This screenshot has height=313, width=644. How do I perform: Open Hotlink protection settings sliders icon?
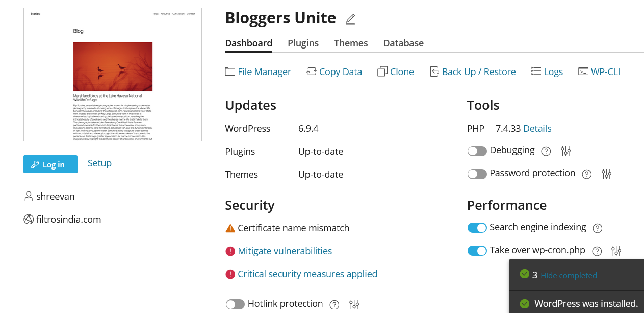coord(354,305)
